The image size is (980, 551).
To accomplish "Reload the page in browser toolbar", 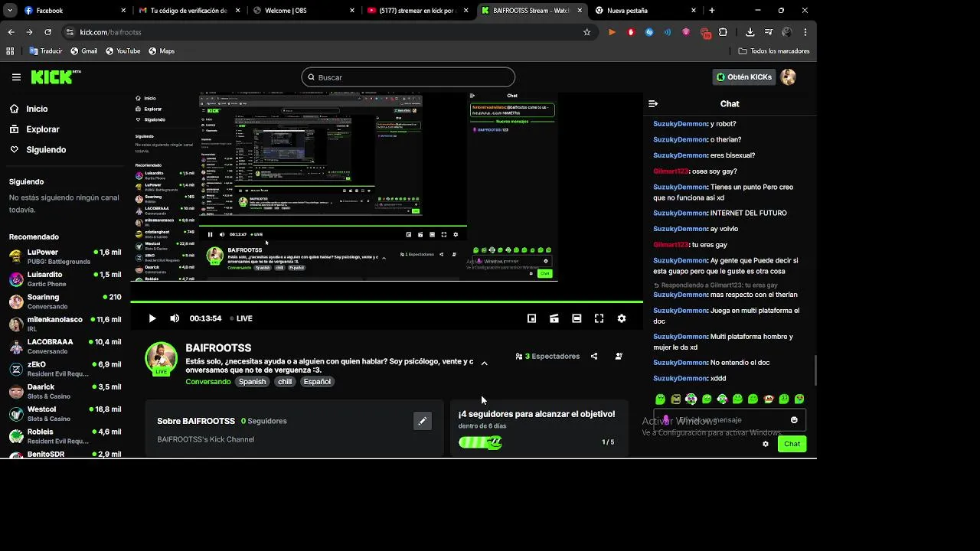I will [47, 32].
